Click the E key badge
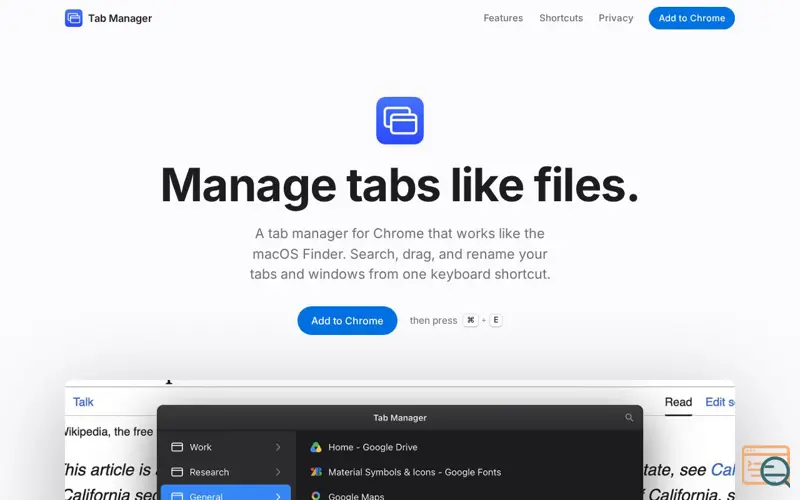 pos(495,320)
